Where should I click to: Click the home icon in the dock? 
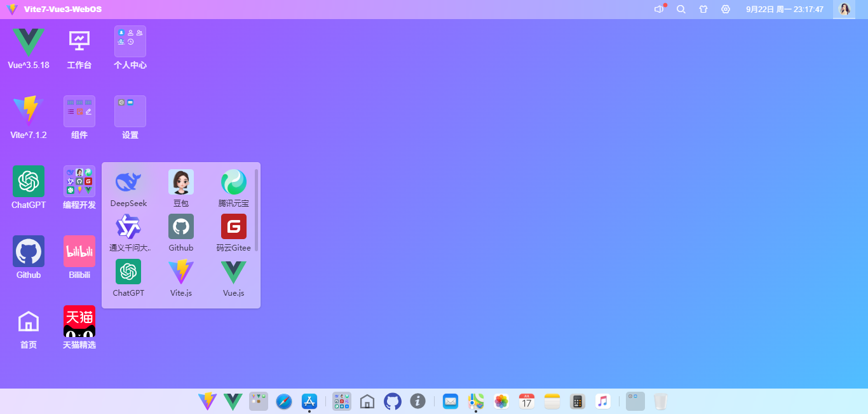pyautogui.click(x=367, y=401)
